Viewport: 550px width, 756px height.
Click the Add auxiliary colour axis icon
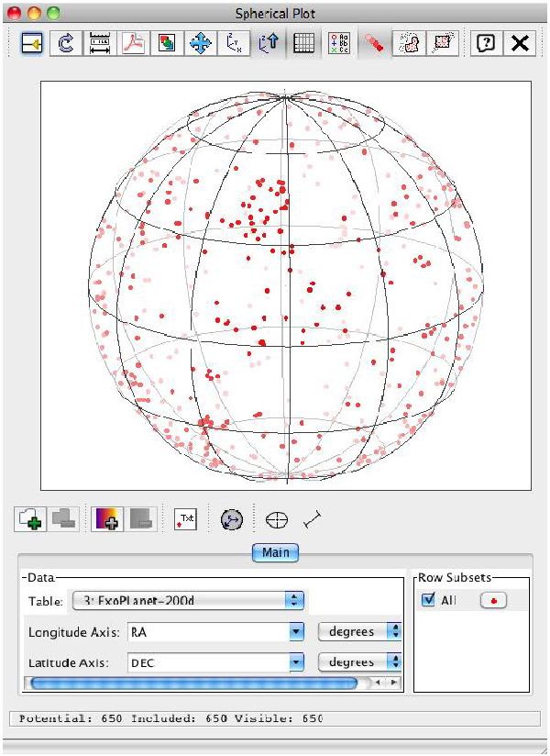106,519
